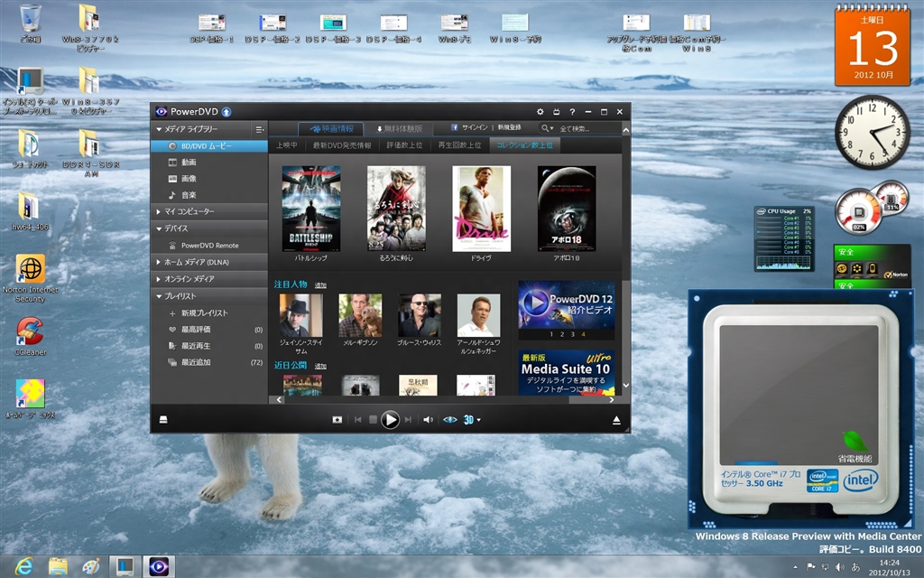The width and height of the screenshot is (924, 578).
Task: Open the media library view options icon
Action: coord(259,129)
